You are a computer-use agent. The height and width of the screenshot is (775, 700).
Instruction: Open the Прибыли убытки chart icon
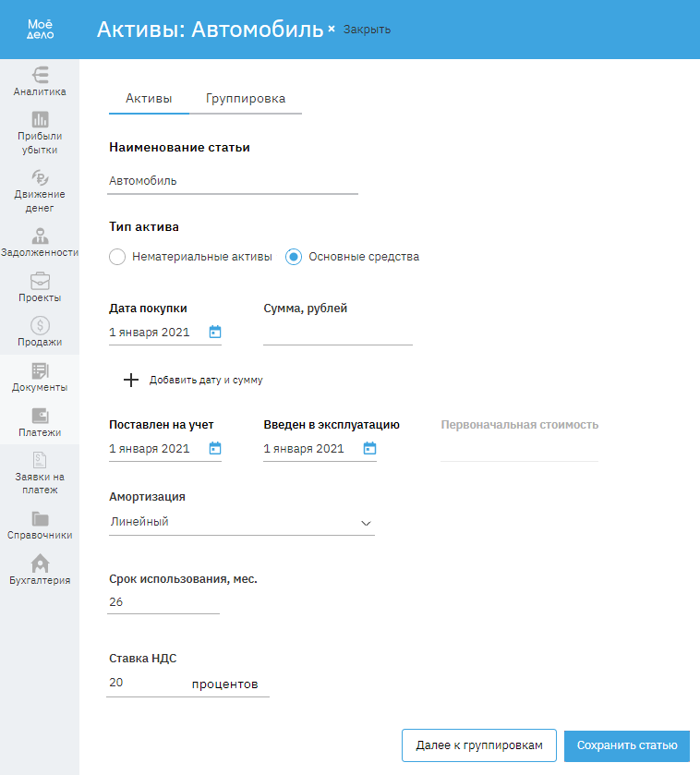point(40,119)
